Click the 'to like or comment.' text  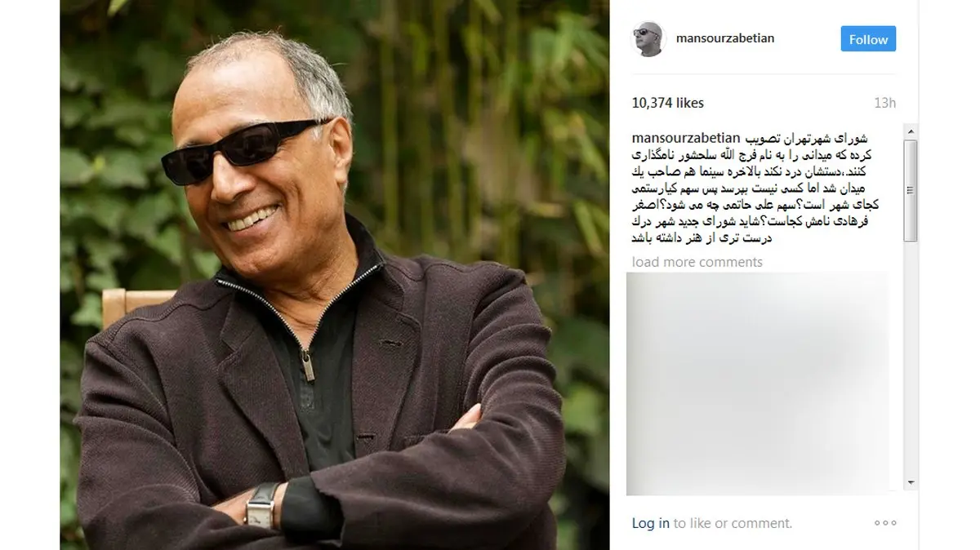[x=733, y=523]
